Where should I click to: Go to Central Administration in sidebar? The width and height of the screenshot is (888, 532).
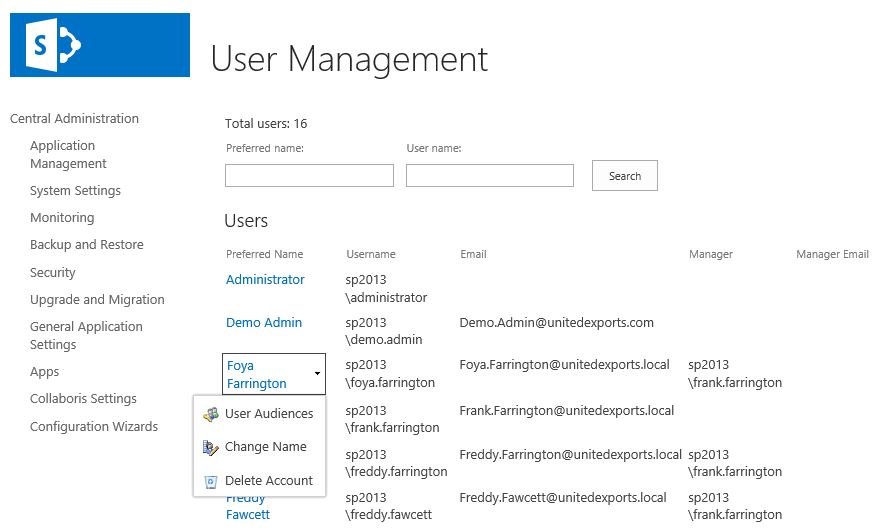[x=74, y=119]
